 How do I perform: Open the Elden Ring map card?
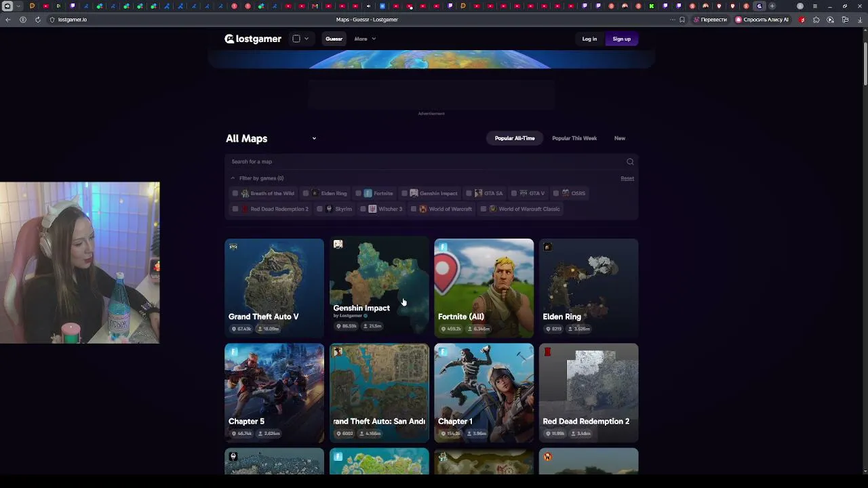[x=589, y=288]
